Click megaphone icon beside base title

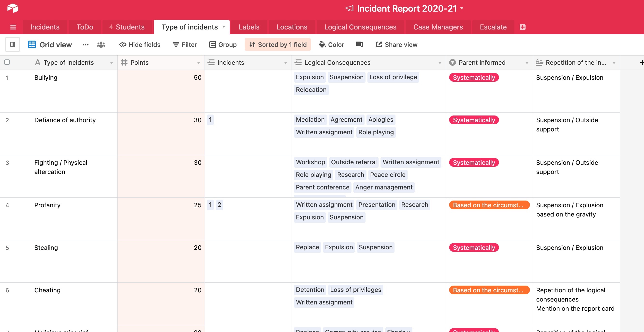350,8
